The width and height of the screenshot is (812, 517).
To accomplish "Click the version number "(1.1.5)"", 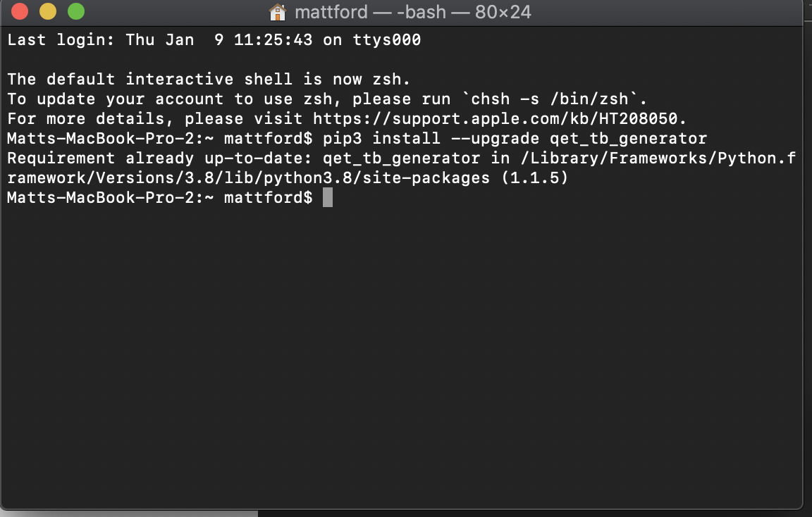I will (534, 178).
